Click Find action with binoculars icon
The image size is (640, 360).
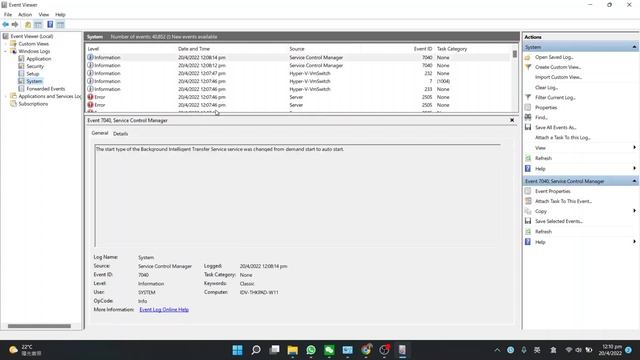541,117
